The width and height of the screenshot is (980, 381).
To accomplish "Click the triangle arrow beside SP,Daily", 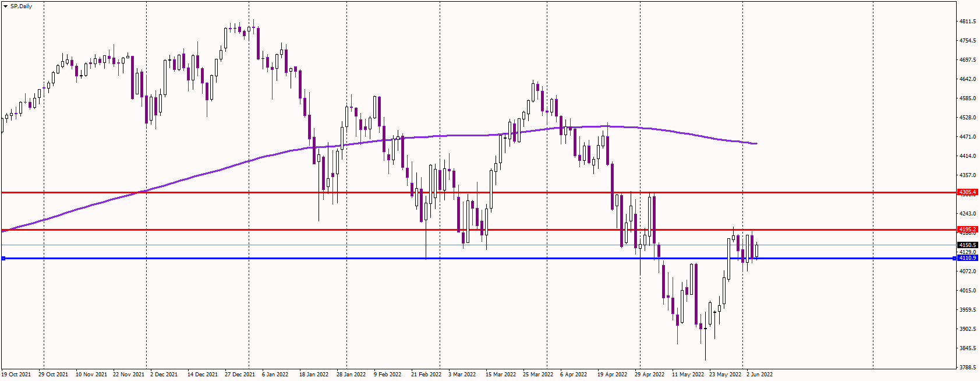I will click(5, 6).
